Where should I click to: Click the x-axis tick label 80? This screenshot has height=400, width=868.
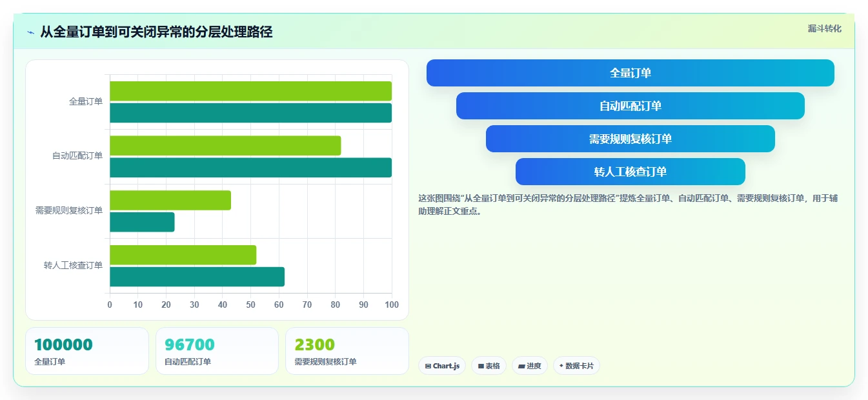(335, 305)
